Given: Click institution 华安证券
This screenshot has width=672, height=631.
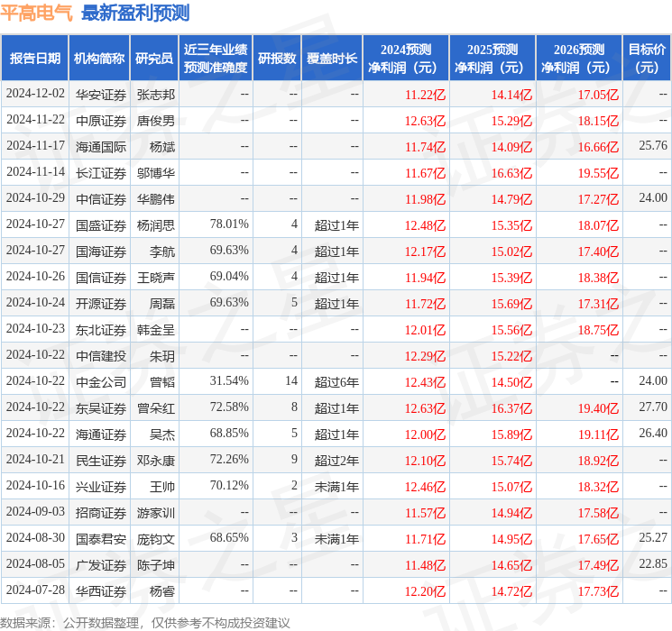Looking at the screenshot, I should [x=101, y=95].
